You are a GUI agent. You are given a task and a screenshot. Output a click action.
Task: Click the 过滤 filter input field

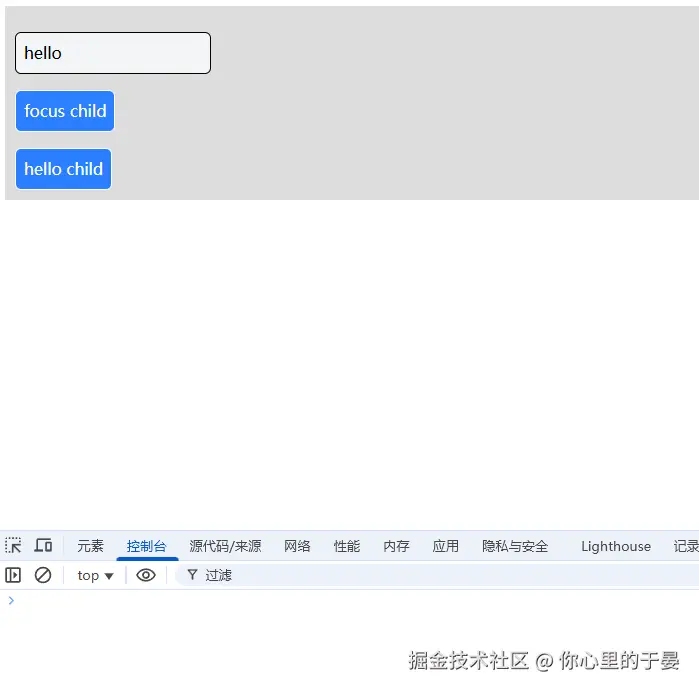click(437, 575)
